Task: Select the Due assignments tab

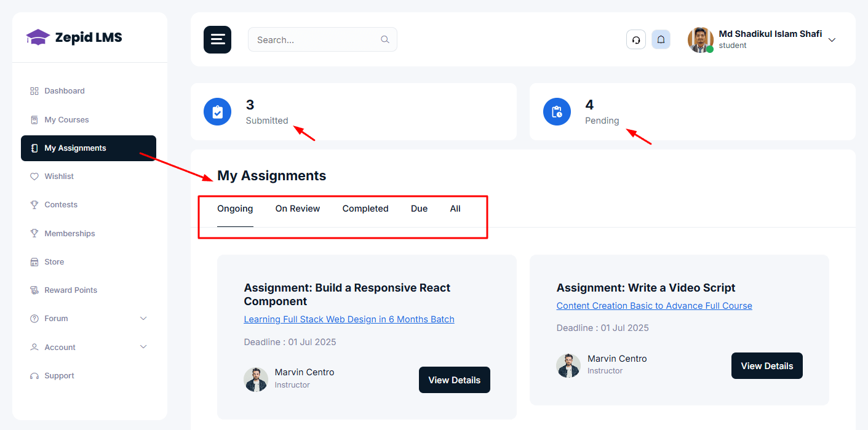Action: pos(419,209)
